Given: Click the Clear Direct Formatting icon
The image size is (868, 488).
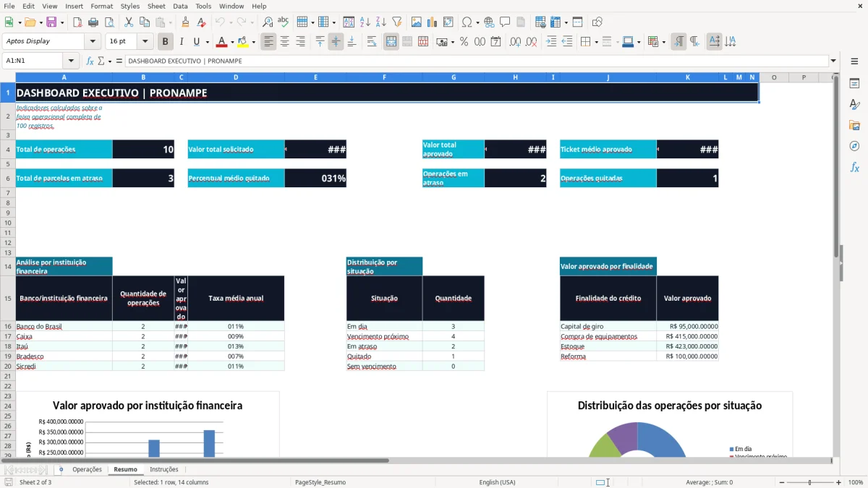Looking at the screenshot, I should tap(201, 22).
